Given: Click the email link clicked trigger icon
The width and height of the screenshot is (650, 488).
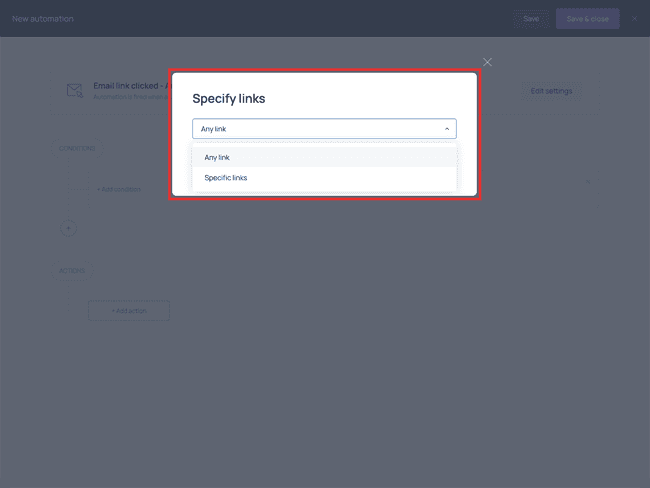Looking at the screenshot, I should coord(75,90).
